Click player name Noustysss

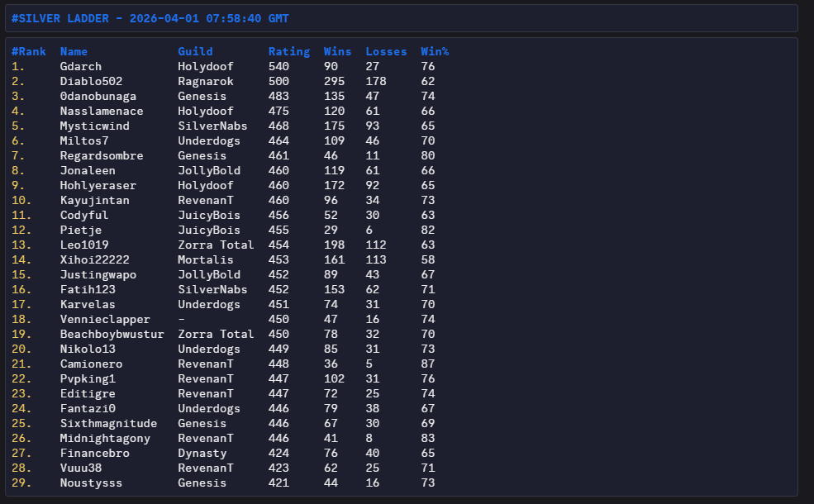(91, 483)
